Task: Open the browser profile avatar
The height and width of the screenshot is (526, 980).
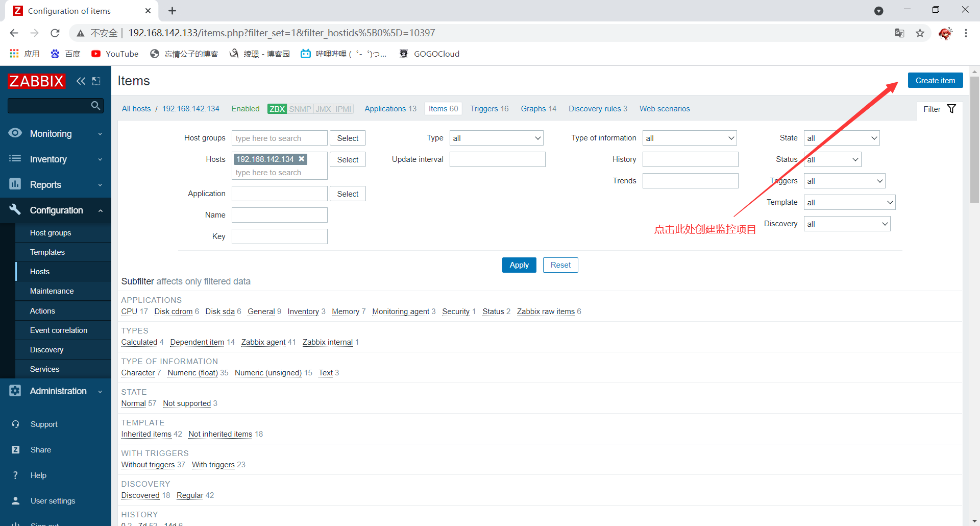Action: [x=945, y=33]
